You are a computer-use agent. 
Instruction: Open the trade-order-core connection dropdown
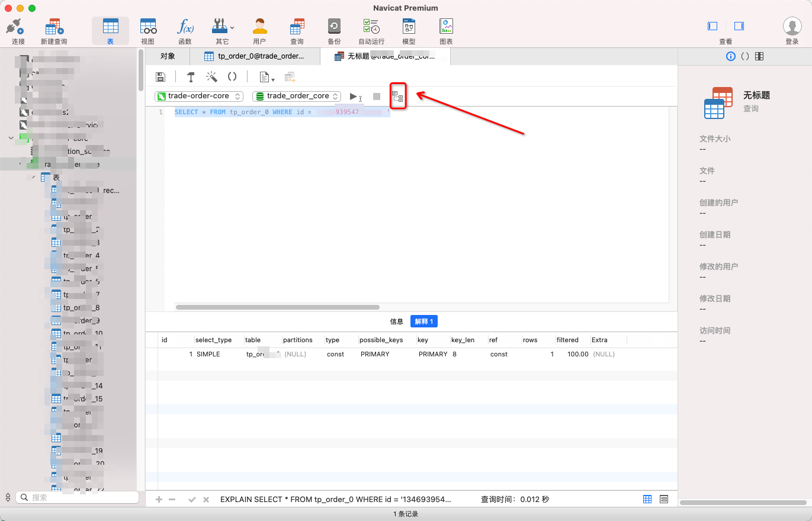point(199,96)
